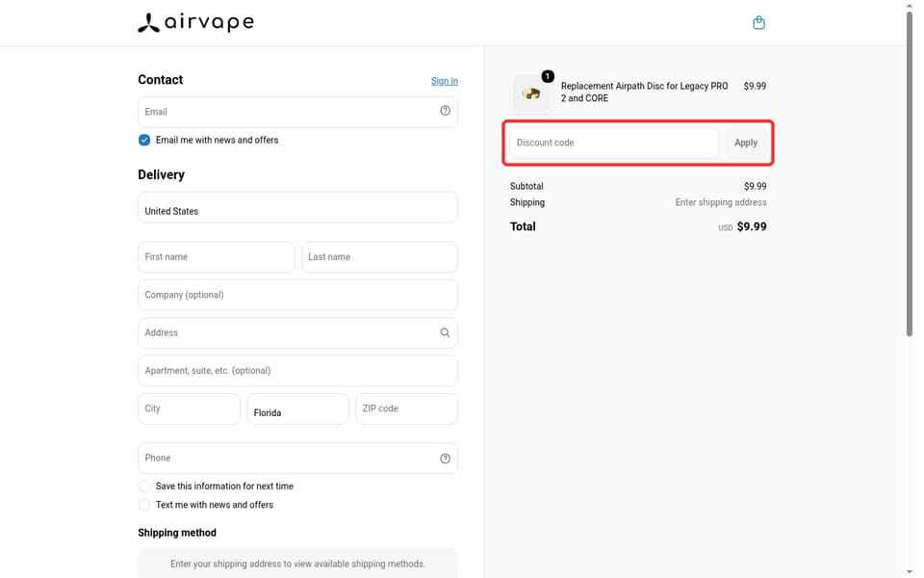Focus the Company (optional) field
The height and width of the screenshot is (578, 924).
click(x=297, y=295)
